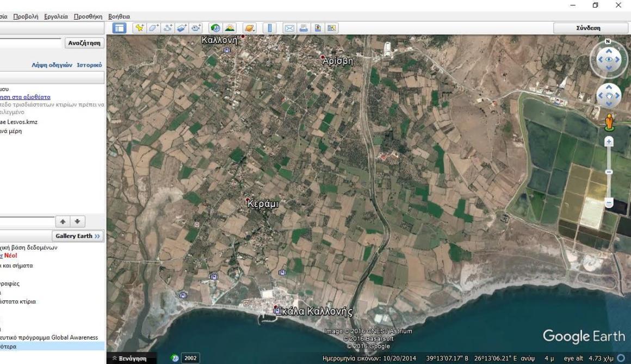
Task: Email the current view with the envelope icon
Action: (289, 28)
